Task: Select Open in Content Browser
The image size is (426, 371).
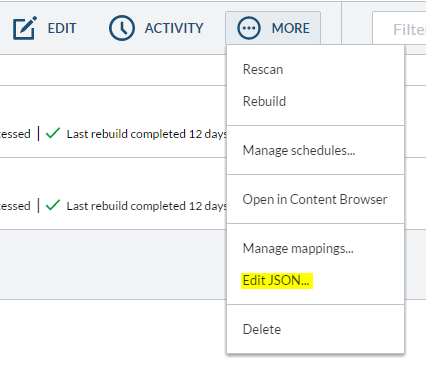Action: pyautogui.click(x=315, y=199)
